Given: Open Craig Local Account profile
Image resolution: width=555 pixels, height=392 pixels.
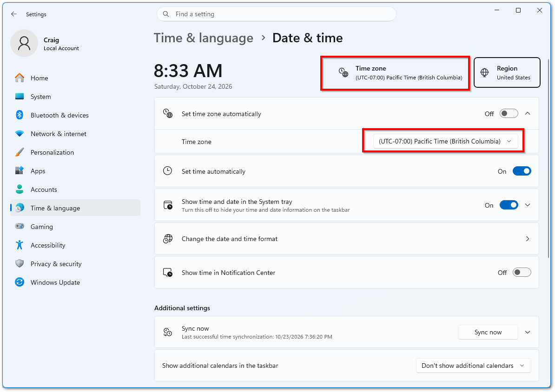Looking at the screenshot, I should pyautogui.click(x=45, y=44).
